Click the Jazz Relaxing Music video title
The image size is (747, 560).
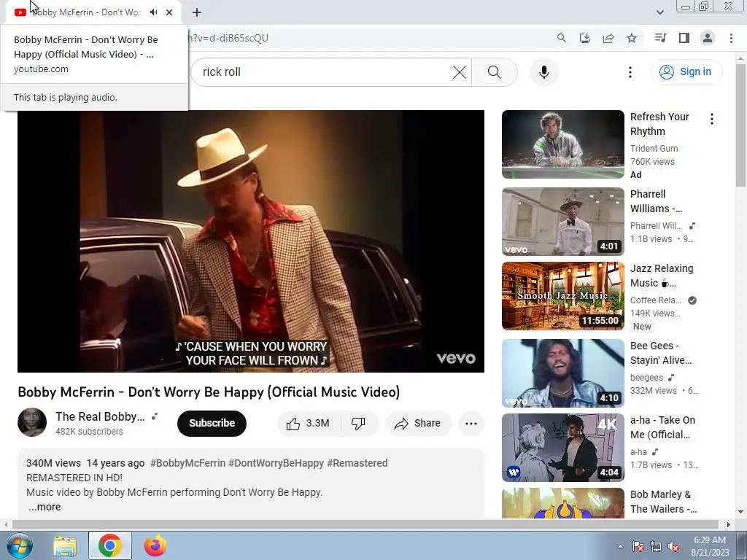pos(662,276)
